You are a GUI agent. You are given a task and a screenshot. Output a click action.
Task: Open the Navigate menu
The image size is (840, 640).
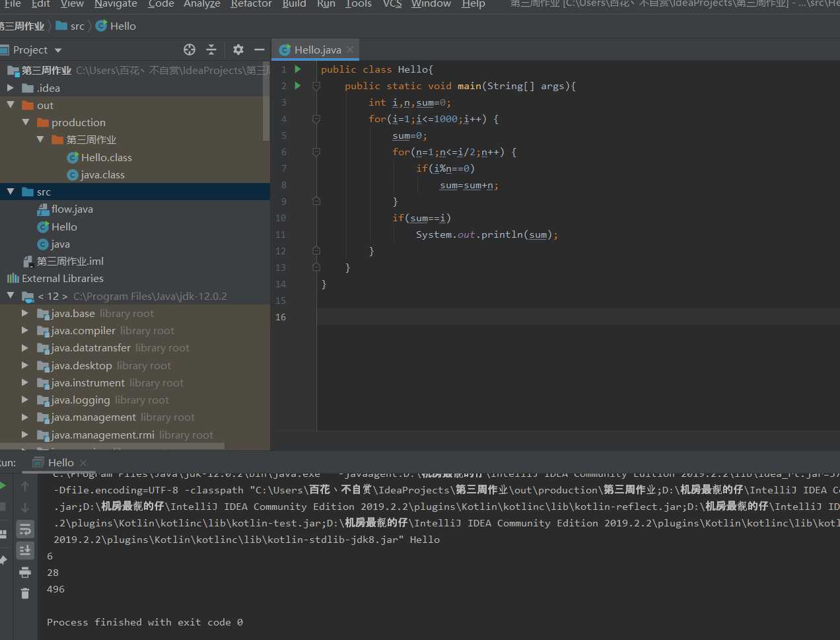[x=116, y=4]
